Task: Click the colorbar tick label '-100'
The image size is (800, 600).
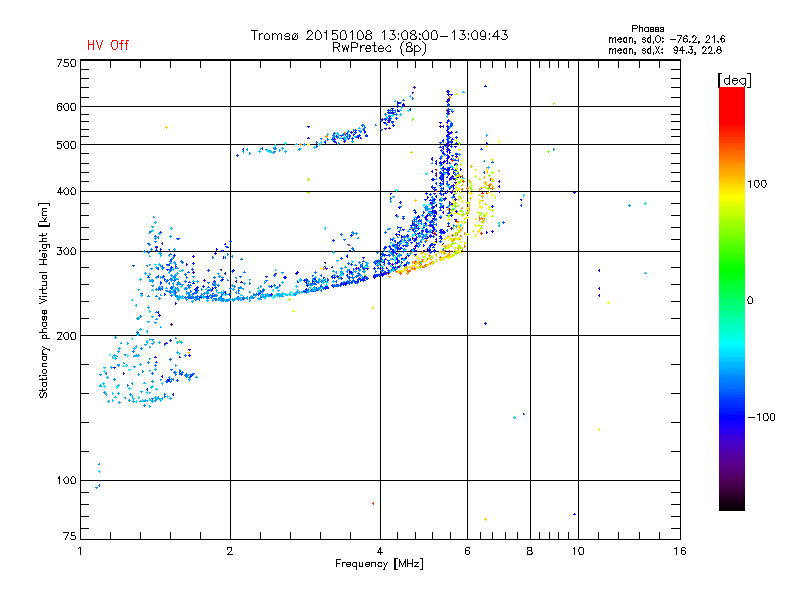Action: coord(762,417)
